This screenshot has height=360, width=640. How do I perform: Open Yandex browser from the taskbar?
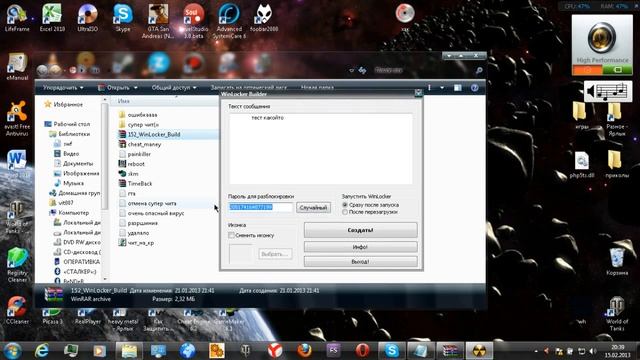click(x=275, y=351)
